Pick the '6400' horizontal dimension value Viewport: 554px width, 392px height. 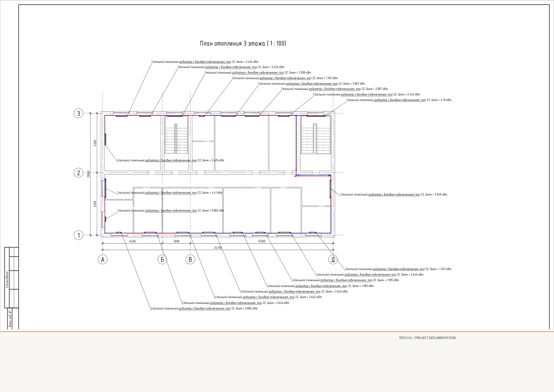[132, 241]
